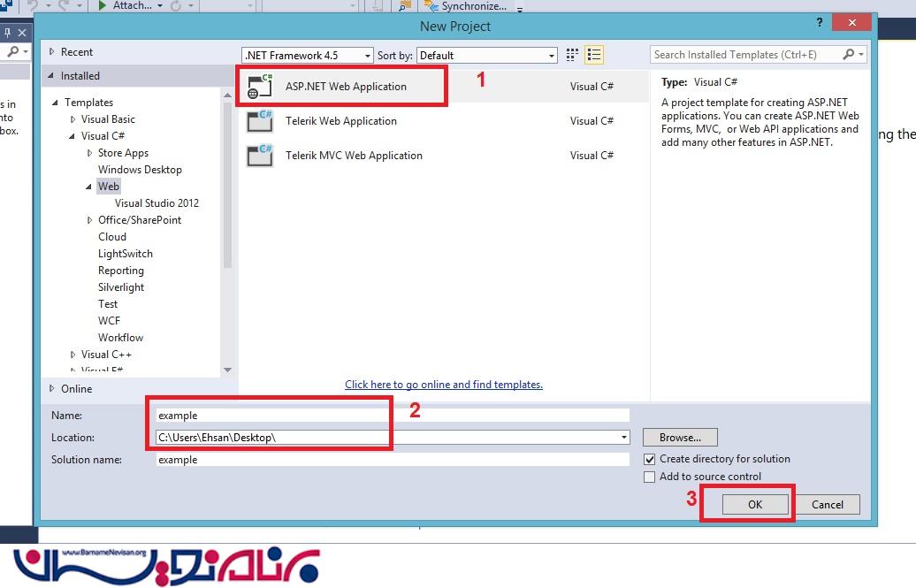Click the search icon in left tool panel
The width and height of the screenshot is (916, 588).
point(11,52)
